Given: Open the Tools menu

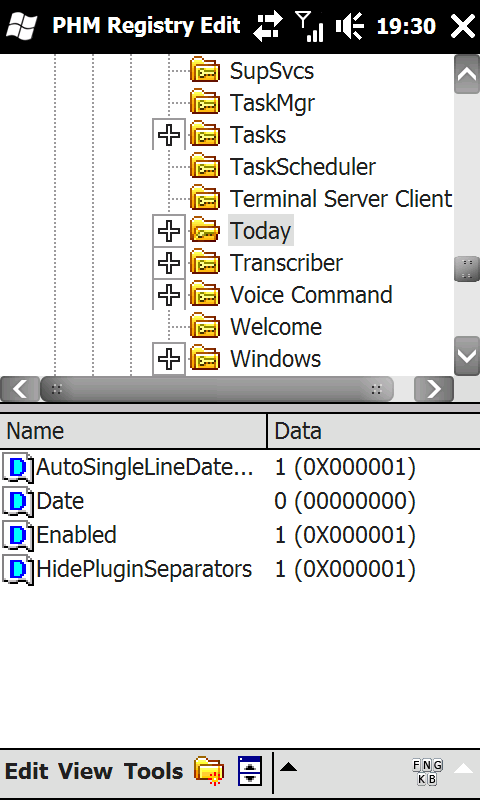Looking at the screenshot, I should point(154,771).
